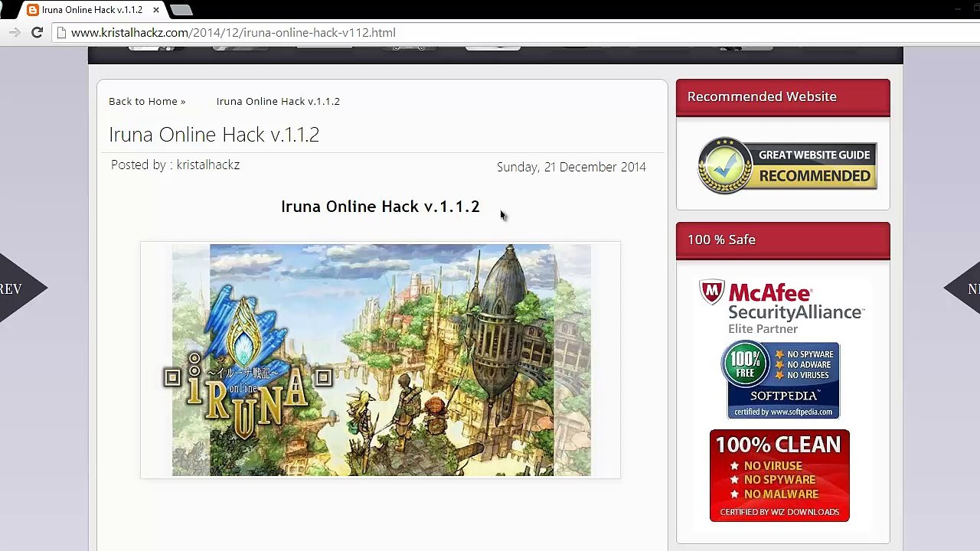Viewport: 980px width, 551px height.
Task: Click the bold centered Iruna Online Hack heading
Action: [x=381, y=207]
